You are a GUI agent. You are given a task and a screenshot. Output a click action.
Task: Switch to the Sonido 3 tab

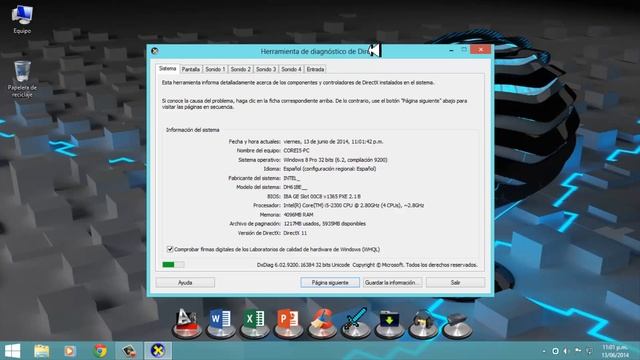(266, 69)
